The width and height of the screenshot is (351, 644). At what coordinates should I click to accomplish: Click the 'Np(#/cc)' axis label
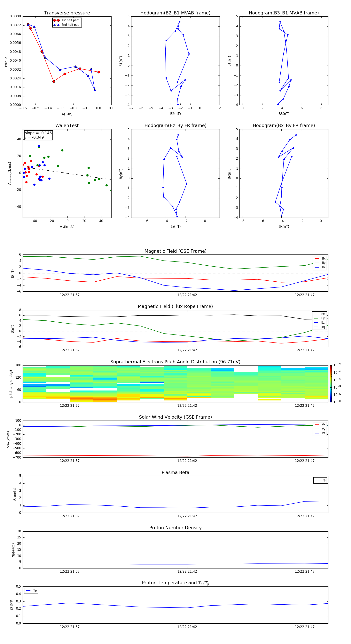point(13,550)
